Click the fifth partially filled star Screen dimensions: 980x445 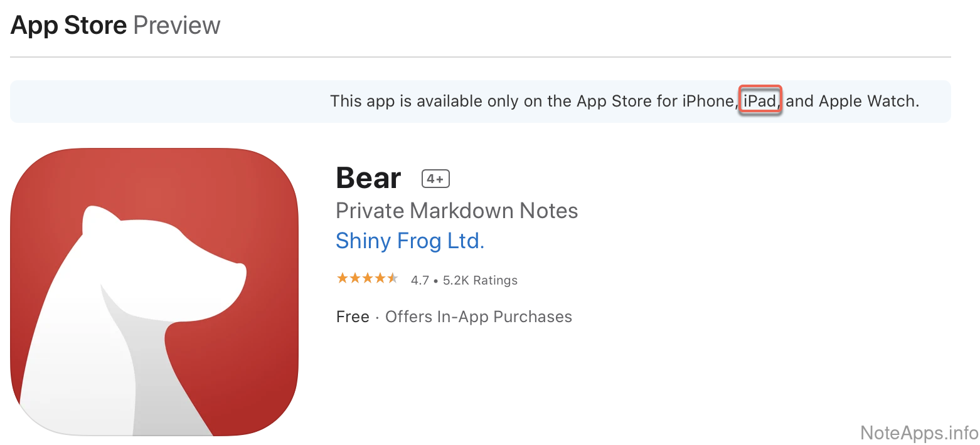pyautogui.click(x=393, y=278)
